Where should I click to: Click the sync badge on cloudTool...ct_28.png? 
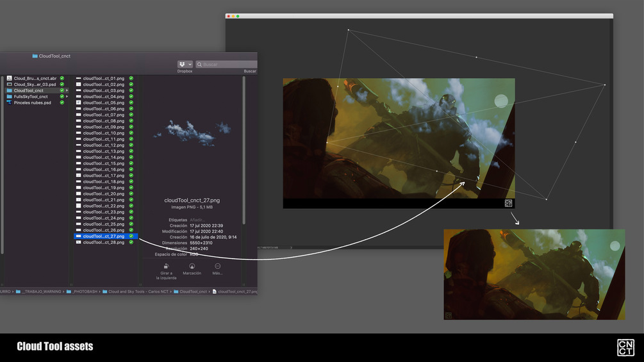pyautogui.click(x=131, y=242)
